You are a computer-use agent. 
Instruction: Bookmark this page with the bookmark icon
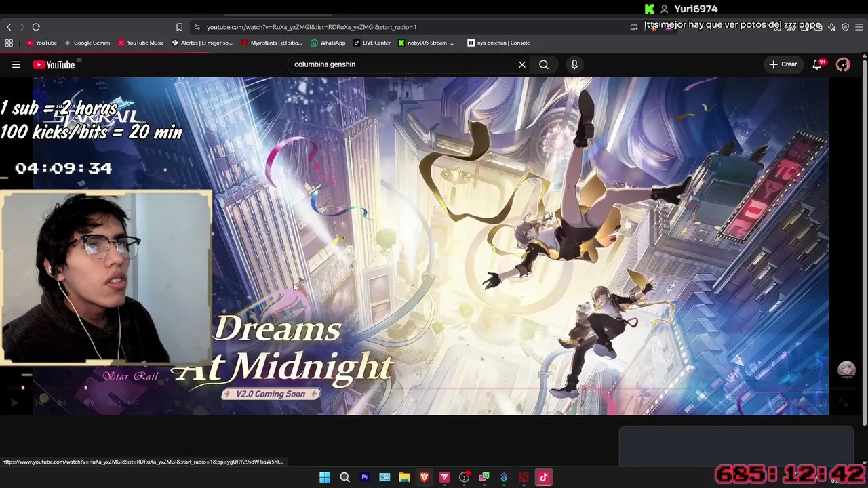pyautogui.click(x=179, y=27)
